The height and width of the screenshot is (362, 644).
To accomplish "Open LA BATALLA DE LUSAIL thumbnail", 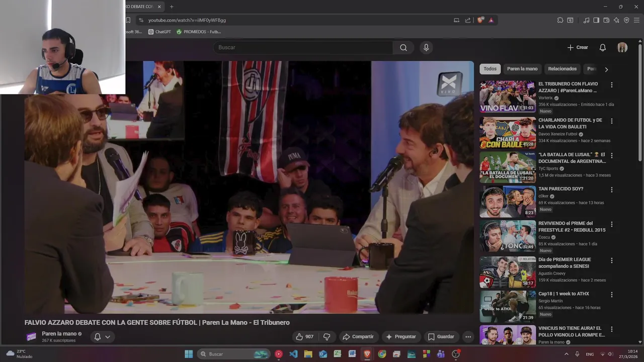I will (x=508, y=167).
